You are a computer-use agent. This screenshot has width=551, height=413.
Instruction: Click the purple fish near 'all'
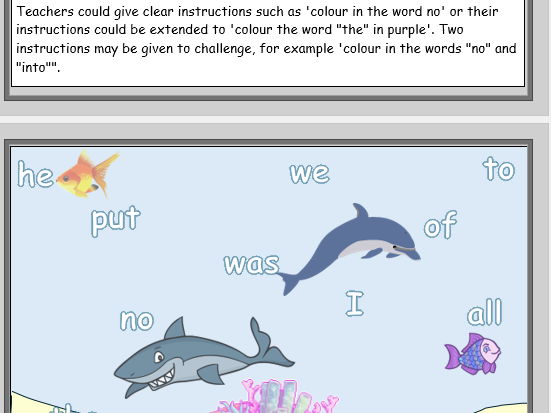[473, 354]
